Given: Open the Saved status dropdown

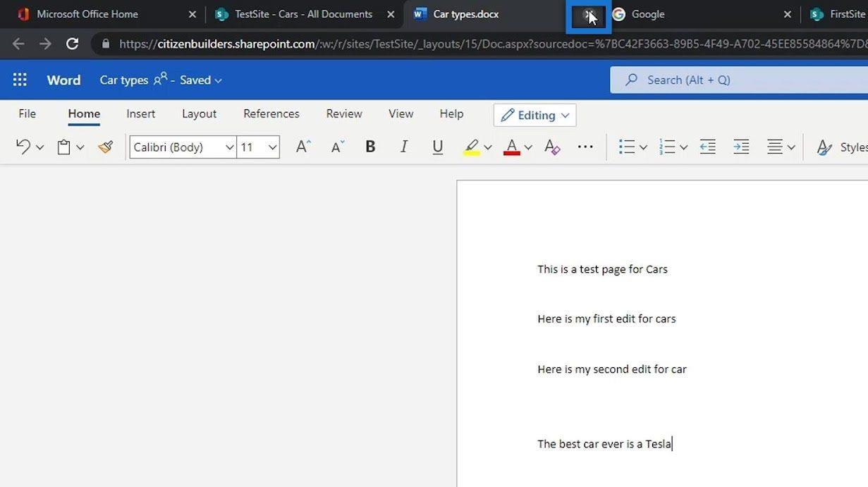Looking at the screenshot, I should [201, 80].
